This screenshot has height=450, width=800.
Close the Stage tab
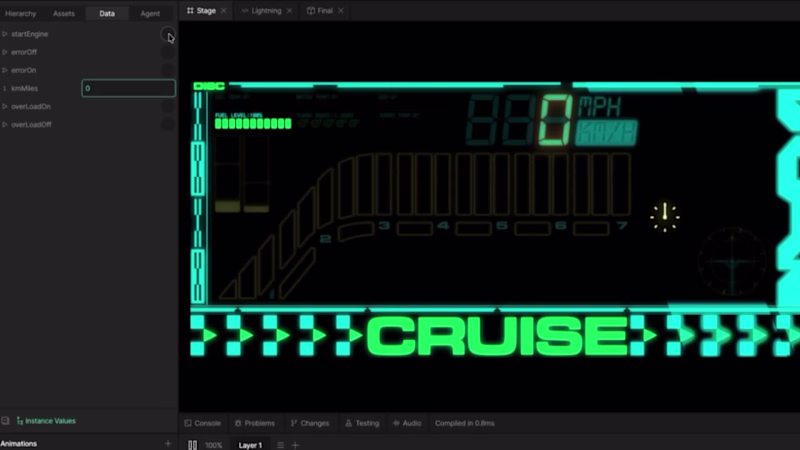[x=223, y=11]
